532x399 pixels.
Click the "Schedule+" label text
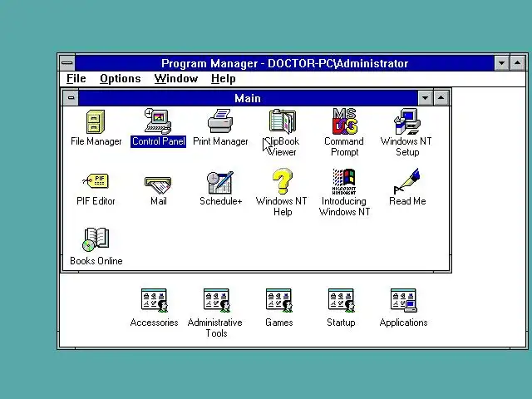point(220,201)
